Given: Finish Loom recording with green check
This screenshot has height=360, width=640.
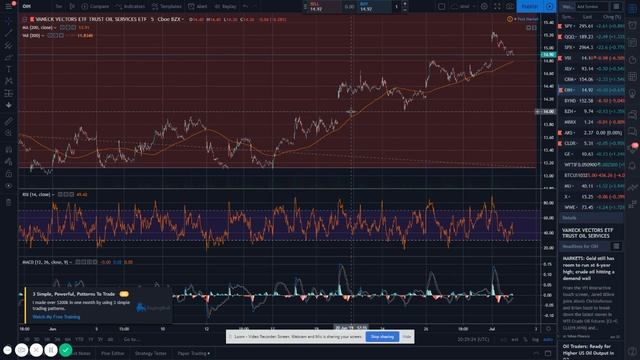Looking at the screenshot, I should pos(65,350).
